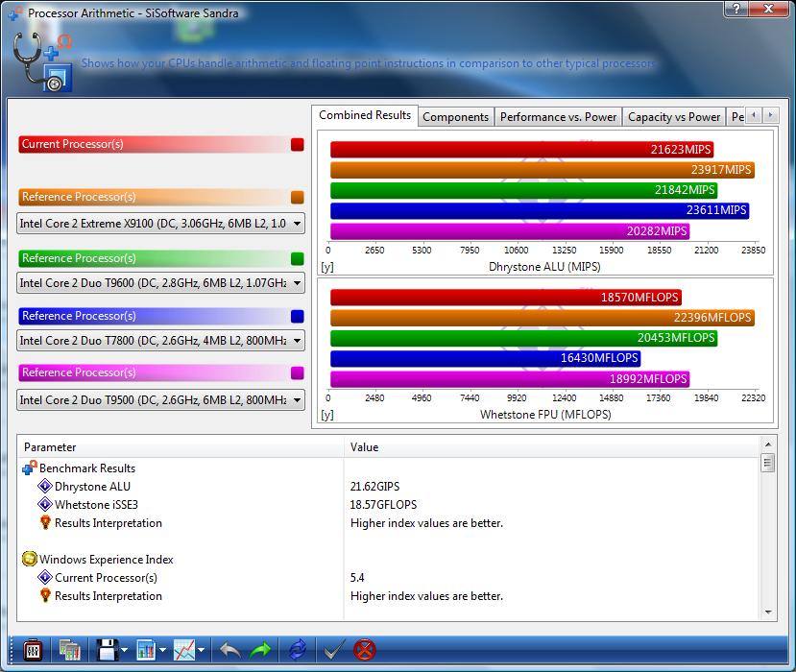Screen dimensions: 796x672
Task: Click the Dhrystone ALU (MIPS) chart title
Action: click(x=544, y=267)
